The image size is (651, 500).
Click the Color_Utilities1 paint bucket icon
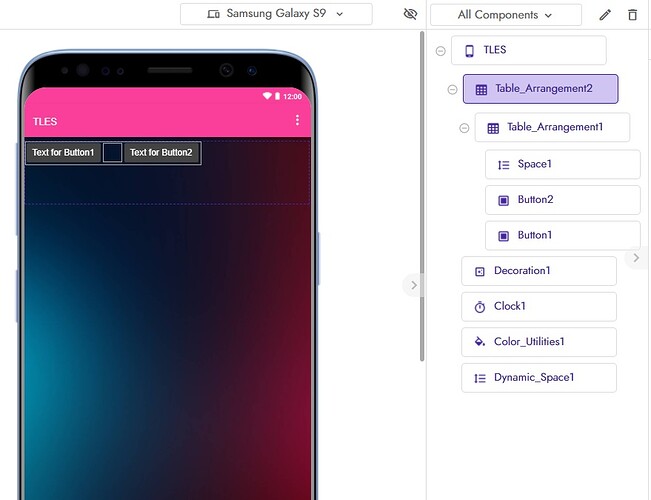[x=480, y=342]
